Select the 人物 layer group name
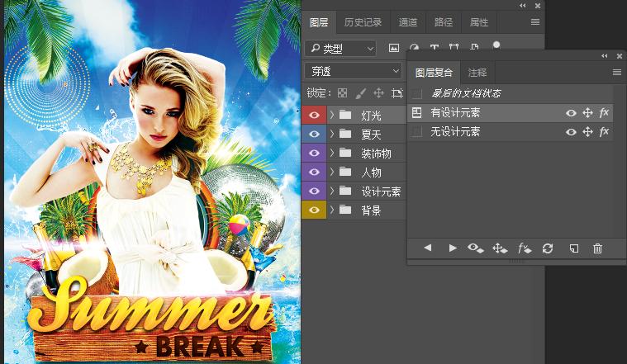Screen dimensions: 627x364 (371, 173)
